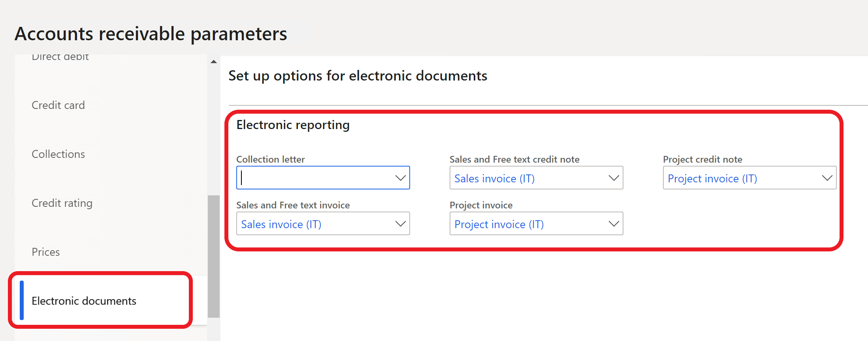Screen dimensions: 868x341
Task: Open the Collections tab
Action: (58, 154)
